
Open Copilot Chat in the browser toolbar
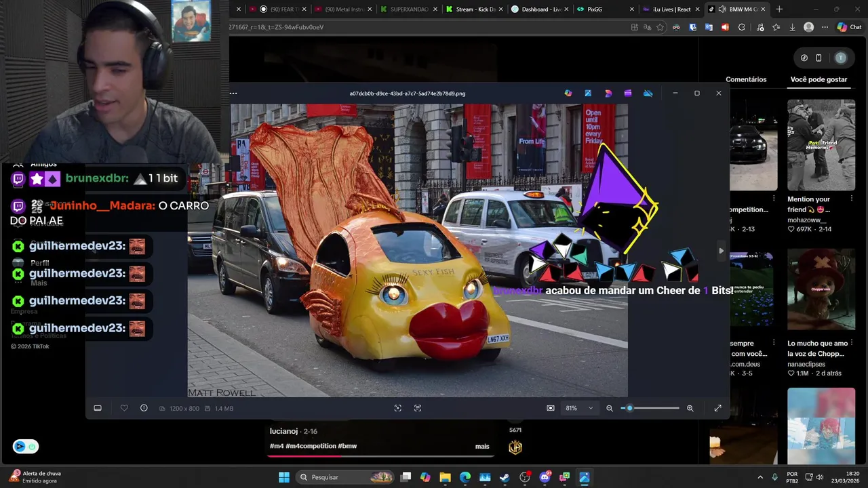pos(851,27)
